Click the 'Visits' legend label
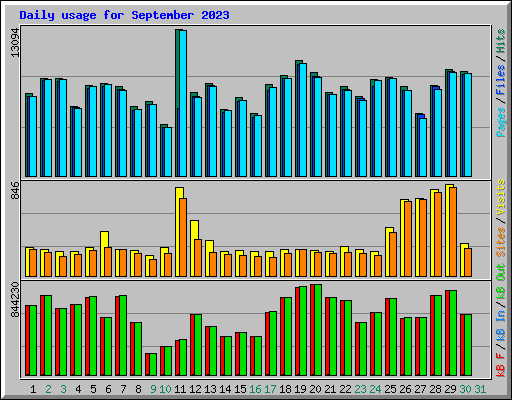The height and width of the screenshot is (400, 512). [x=501, y=197]
